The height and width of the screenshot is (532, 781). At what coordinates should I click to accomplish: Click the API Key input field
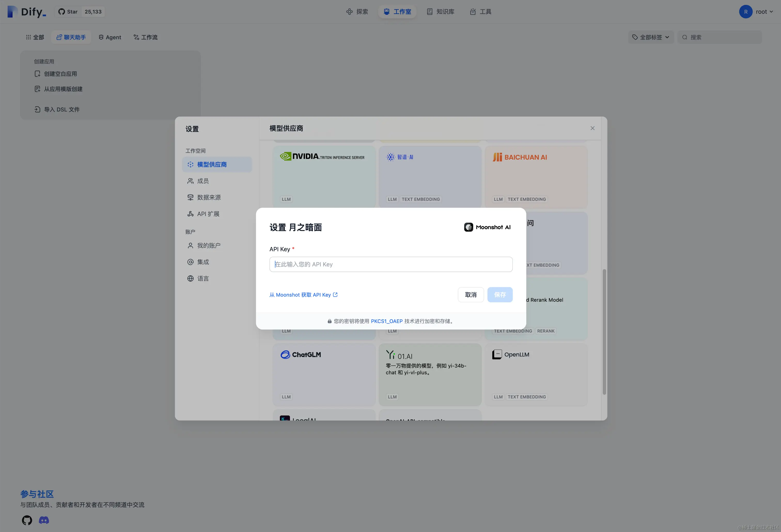tap(391, 264)
